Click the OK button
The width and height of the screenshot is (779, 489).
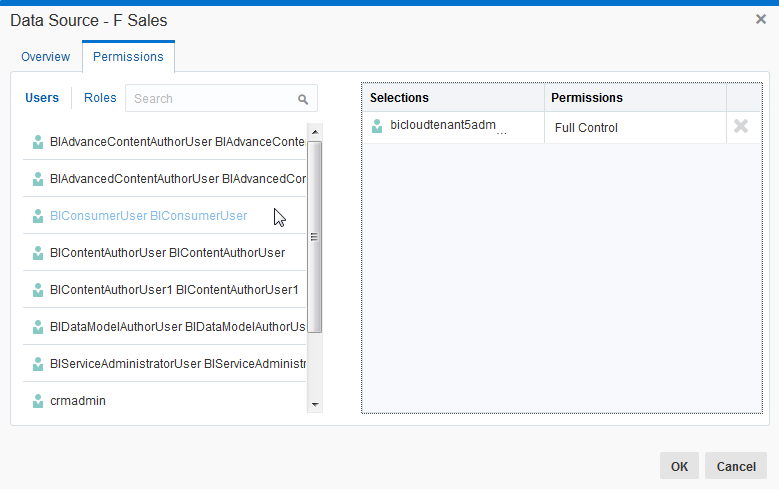pos(679,466)
